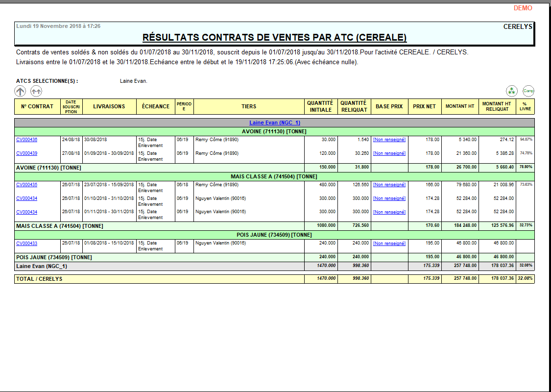Select the PRIX NET column header
The image size is (551, 392).
click(x=424, y=106)
